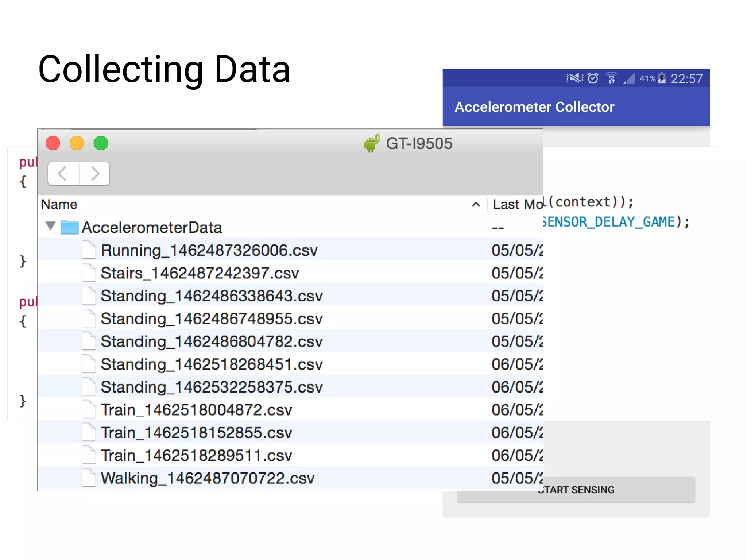Screen dimensions: 747x560
Task: Click the SENSOR_DELAY_GAME constant in code
Action: click(609, 222)
